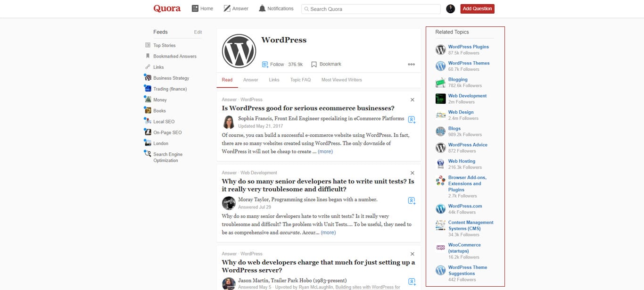The height and width of the screenshot is (290, 644).
Task: Open the Home feed icon
Action: 195,8
